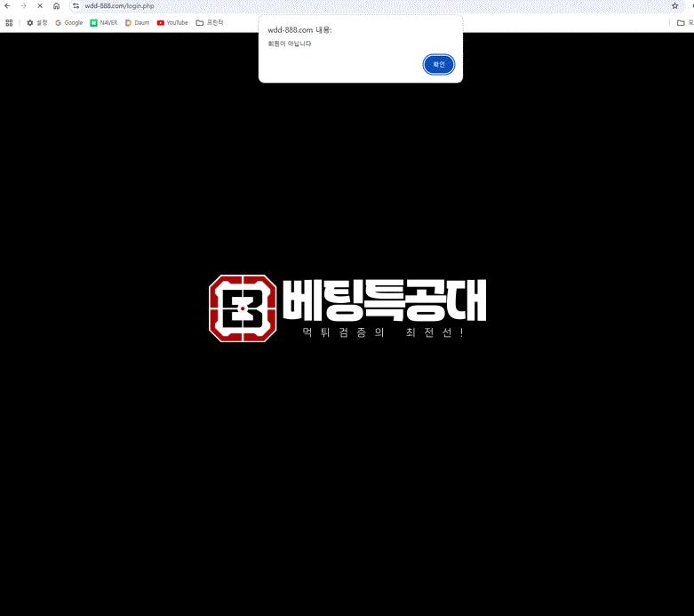Open the Daum bookmark
Image resolution: width=694 pixels, height=616 pixels.
click(x=138, y=22)
